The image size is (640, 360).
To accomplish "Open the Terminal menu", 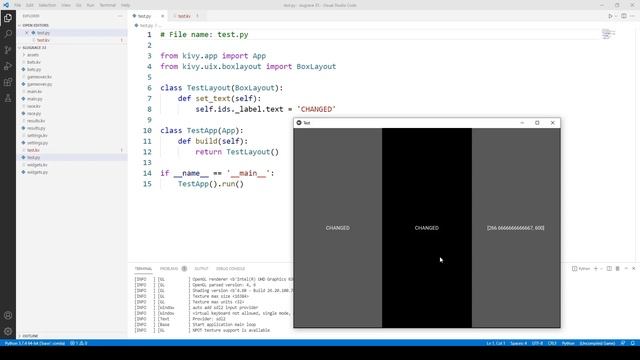I will point(108,5).
